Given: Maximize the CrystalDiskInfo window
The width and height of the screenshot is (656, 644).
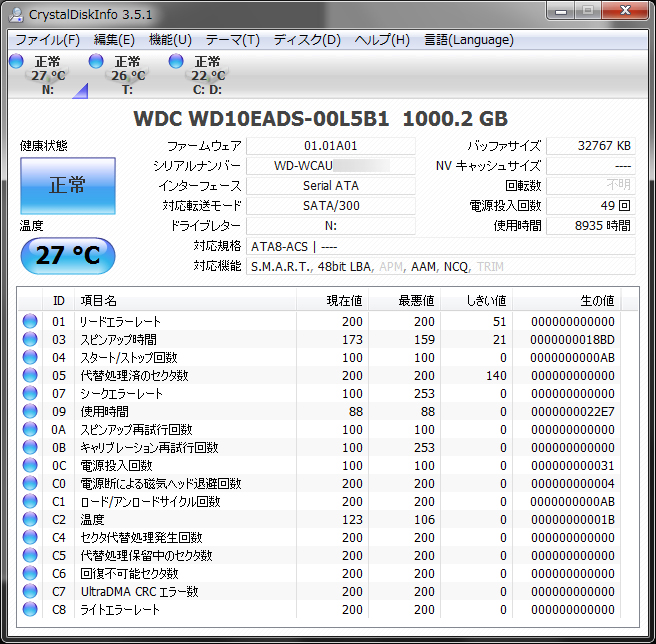Looking at the screenshot, I should tap(588, 10).
